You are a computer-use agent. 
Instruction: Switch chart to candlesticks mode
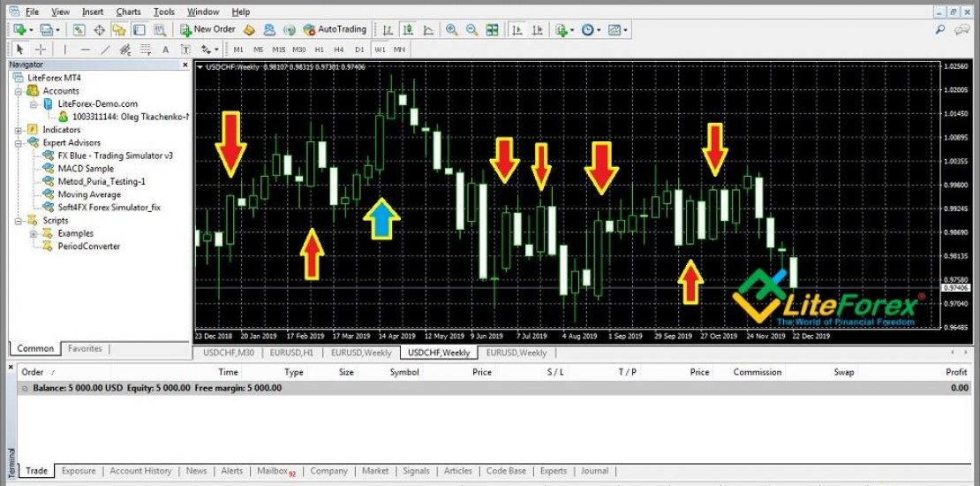tap(409, 30)
